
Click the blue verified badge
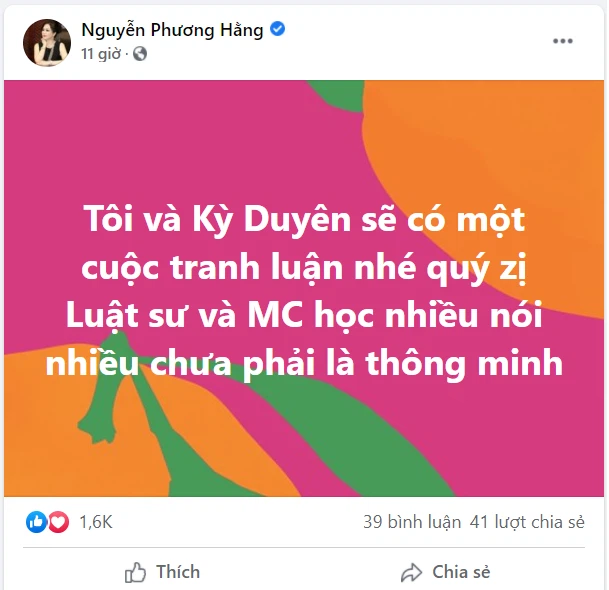277,29
